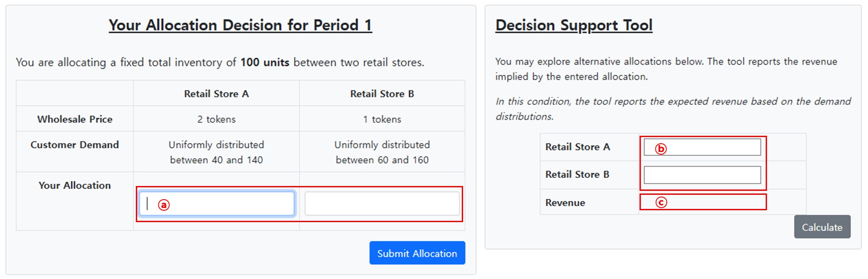This screenshot has width=868, height=279.
Task: Click the Decision Support Tool Retail Store B input
Action: point(702,175)
